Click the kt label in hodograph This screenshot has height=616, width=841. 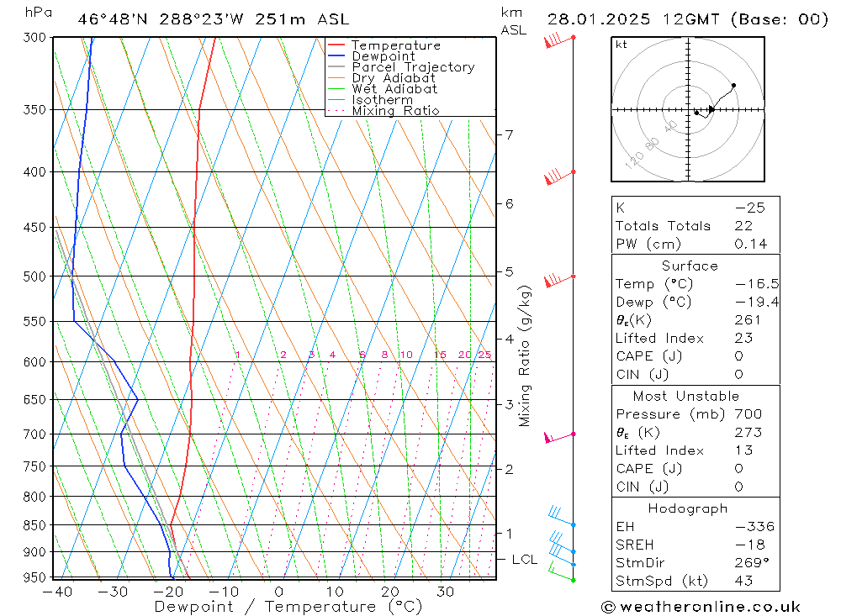(621, 45)
